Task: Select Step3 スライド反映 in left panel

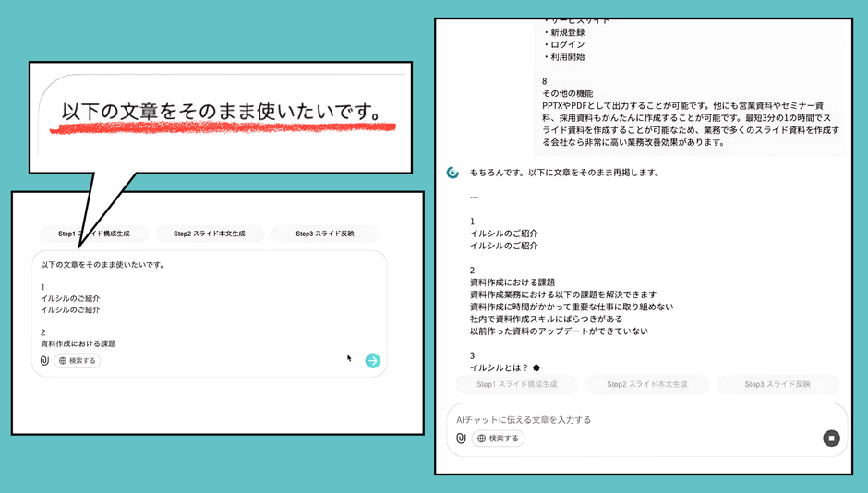Action: [325, 234]
